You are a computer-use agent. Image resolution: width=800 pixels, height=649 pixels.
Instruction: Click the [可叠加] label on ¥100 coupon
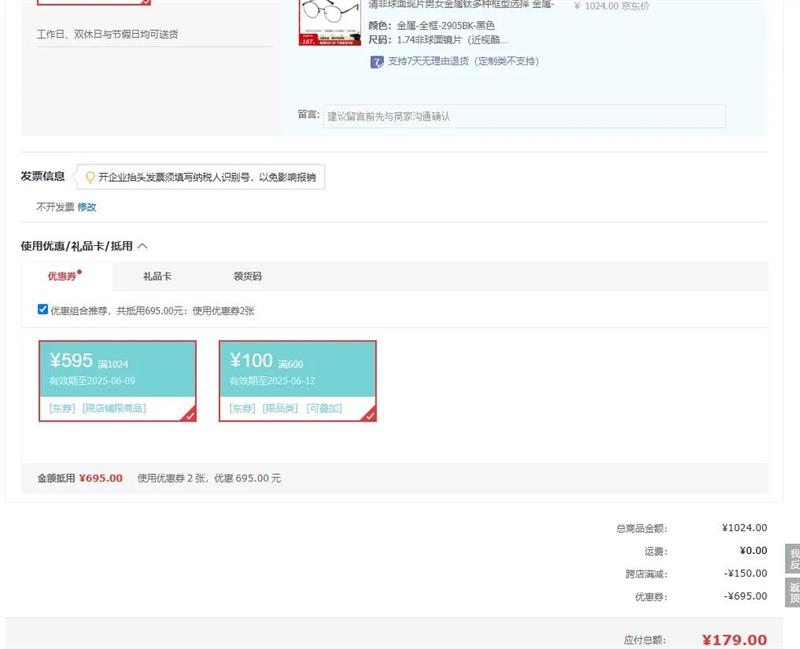tap(324, 408)
